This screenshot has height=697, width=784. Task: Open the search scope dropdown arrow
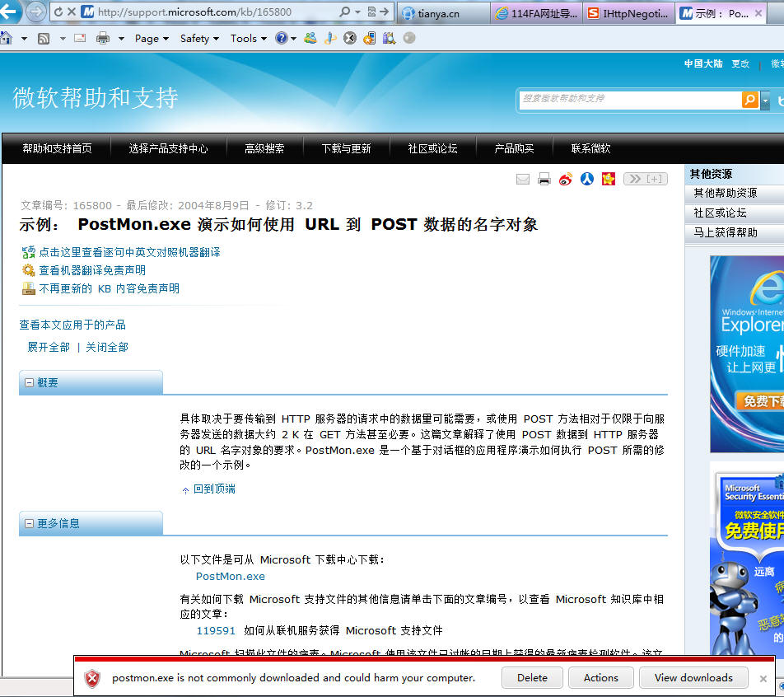click(765, 101)
